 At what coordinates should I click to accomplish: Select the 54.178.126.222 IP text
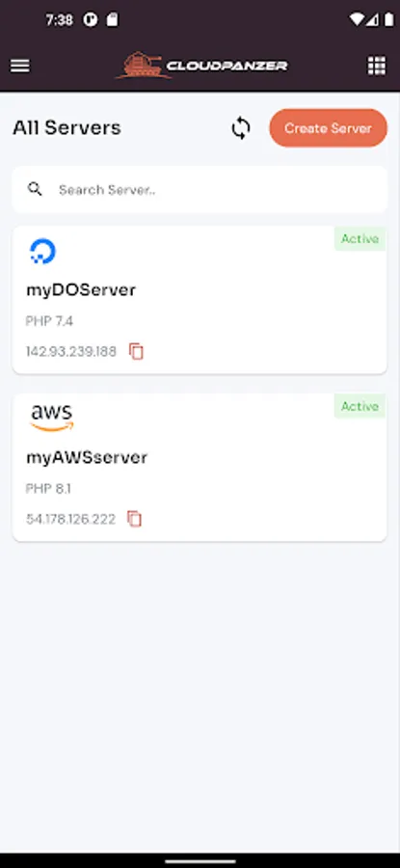click(70, 519)
